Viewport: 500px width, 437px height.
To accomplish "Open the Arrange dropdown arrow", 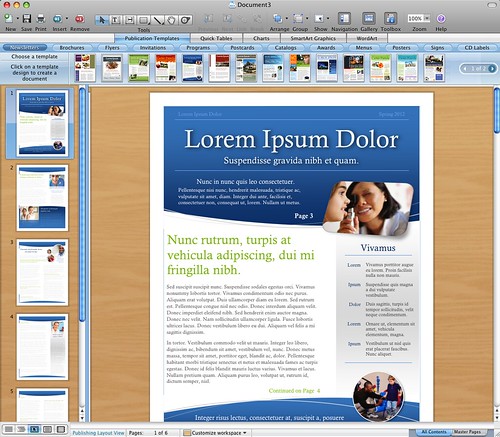I will tap(287, 19).
